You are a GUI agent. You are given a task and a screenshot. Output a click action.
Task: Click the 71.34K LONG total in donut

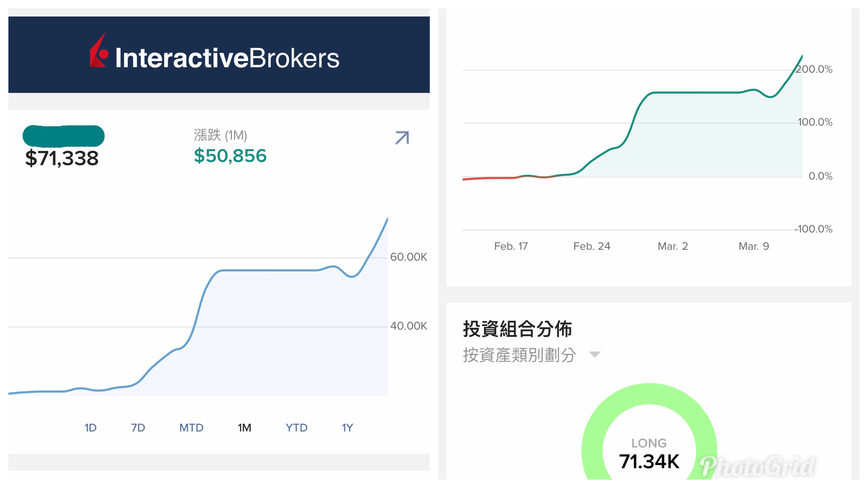649,461
